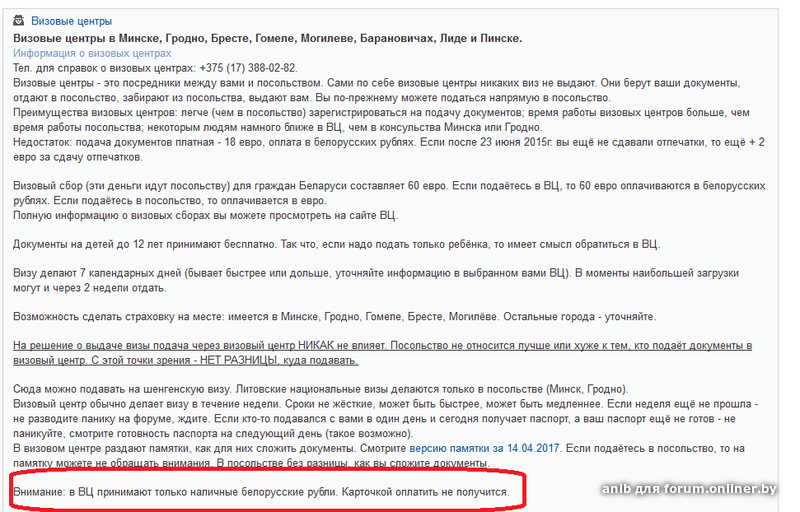Screen dimensions: 800x512
Task: Click the underlined sentence starting with На решение
Action: coord(383,353)
